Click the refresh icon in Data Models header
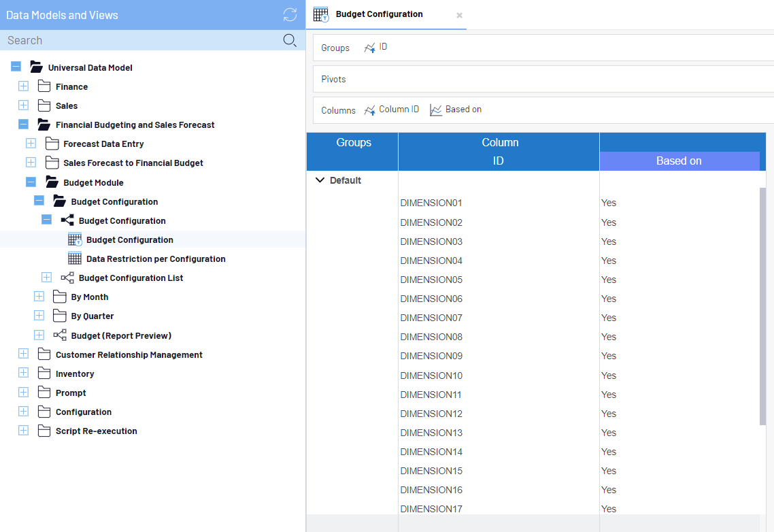 290,15
